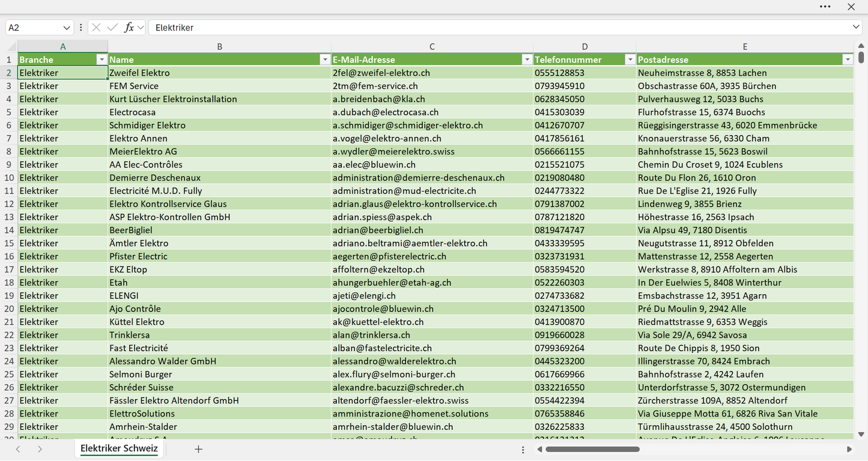This screenshot has height=461, width=868.
Task: Select Küttel Elektro cell
Action: [x=219, y=322]
